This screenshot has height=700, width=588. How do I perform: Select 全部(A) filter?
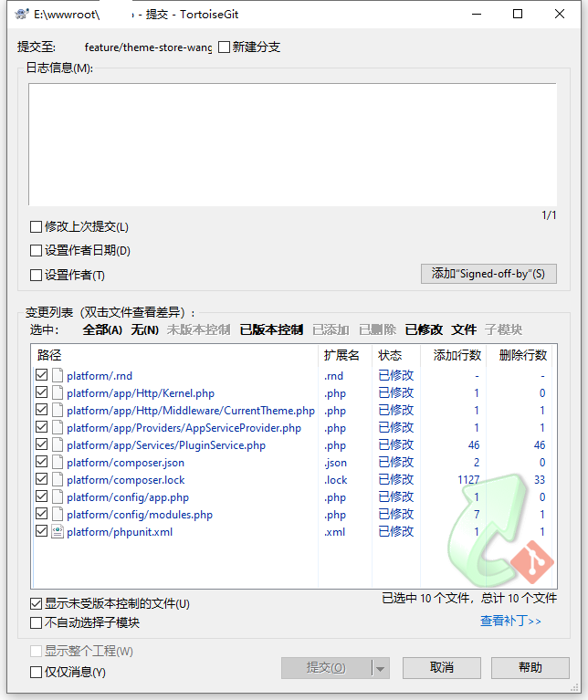tap(102, 329)
